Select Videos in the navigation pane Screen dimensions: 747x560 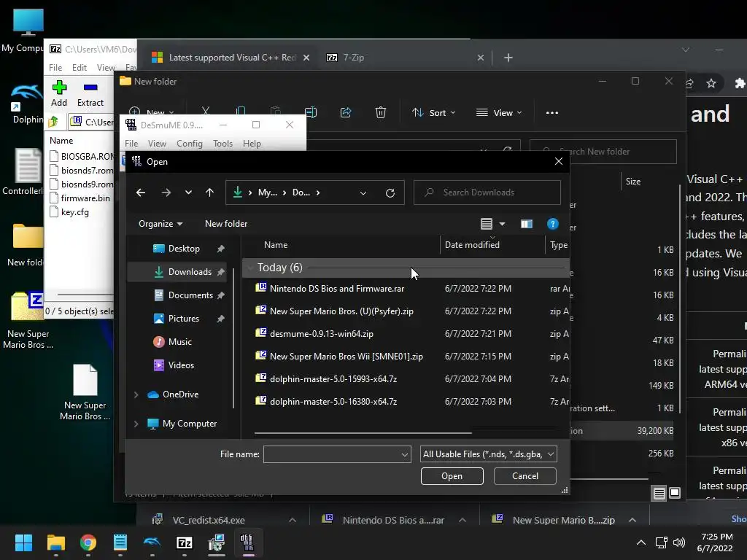pyautogui.click(x=181, y=365)
